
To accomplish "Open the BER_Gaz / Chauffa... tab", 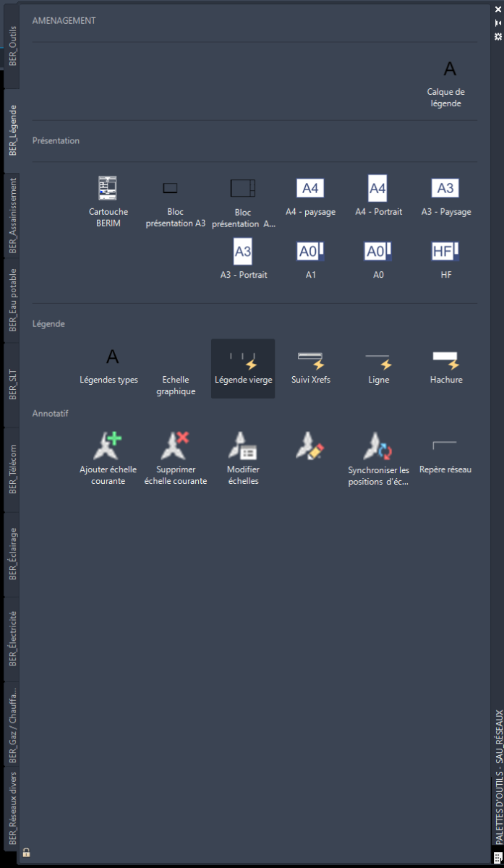I will click(x=12, y=723).
